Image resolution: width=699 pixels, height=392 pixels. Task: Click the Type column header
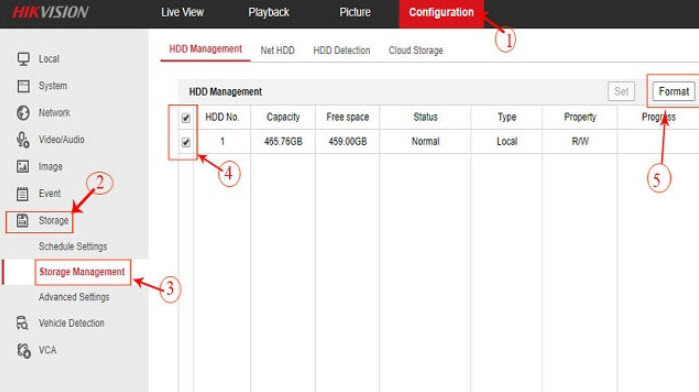(x=507, y=117)
